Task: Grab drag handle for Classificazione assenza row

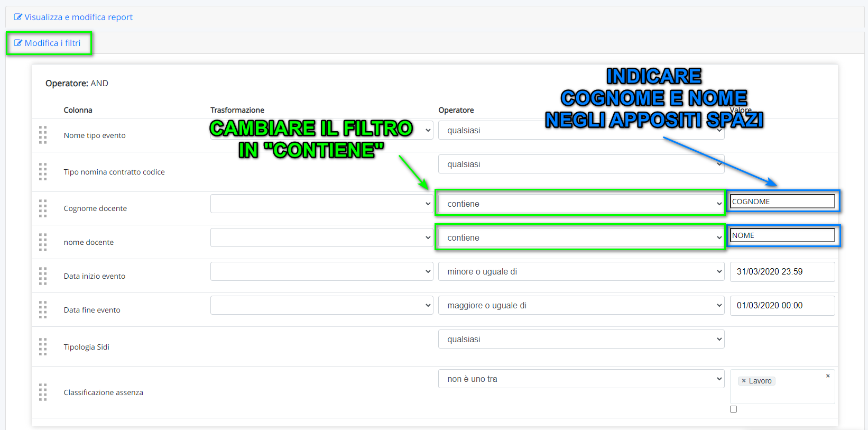Action: (43, 392)
